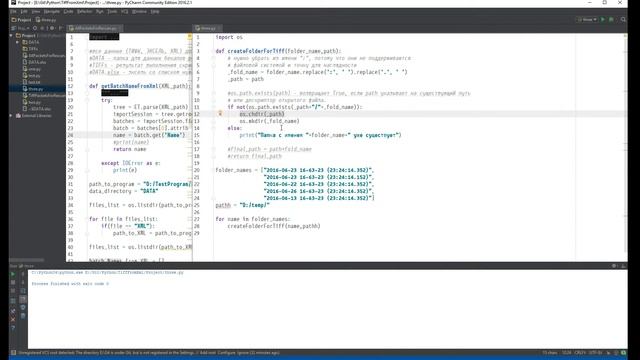Image resolution: width=640 pixels, height=360 pixels.
Task: Click 'createFolderForTiff(name,pathh)' call on line 28
Action: [x=274, y=226]
